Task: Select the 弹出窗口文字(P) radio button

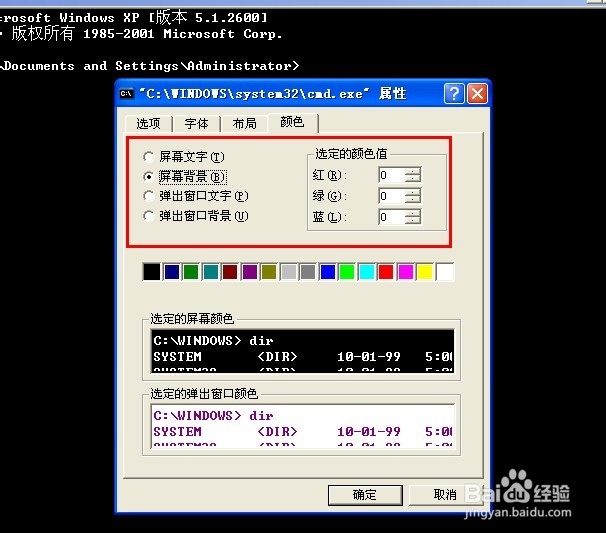Action: pos(148,196)
